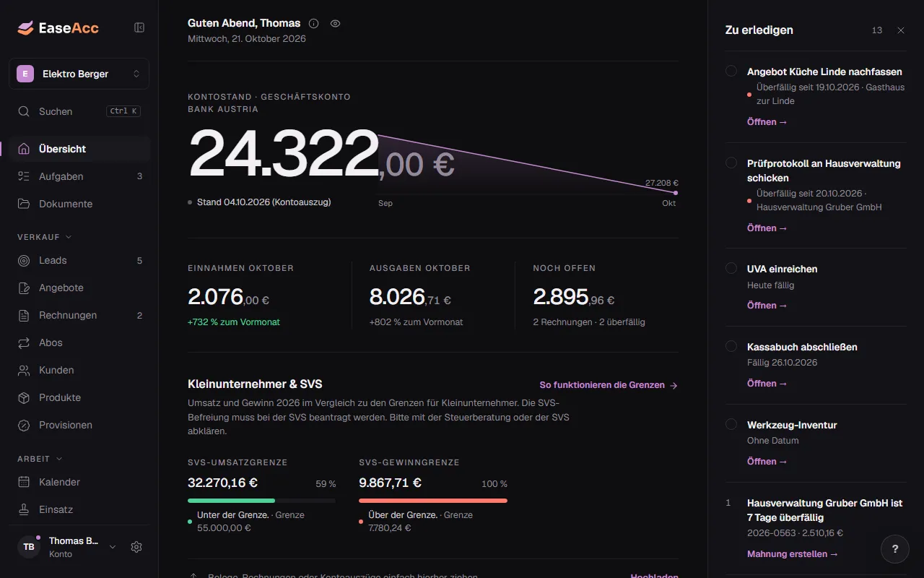Open the info icon next to greeting
The image size is (924, 578).
(x=313, y=23)
